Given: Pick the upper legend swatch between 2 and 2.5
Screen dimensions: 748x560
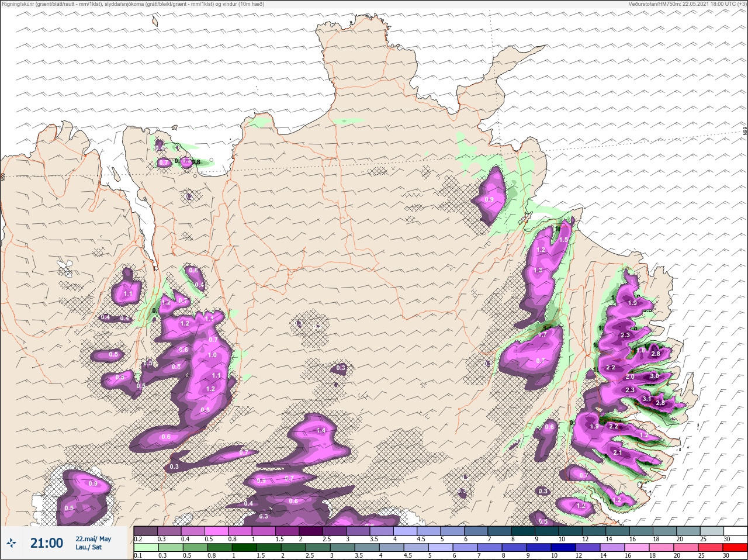Looking at the screenshot, I should pyautogui.click(x=311, y=531).
